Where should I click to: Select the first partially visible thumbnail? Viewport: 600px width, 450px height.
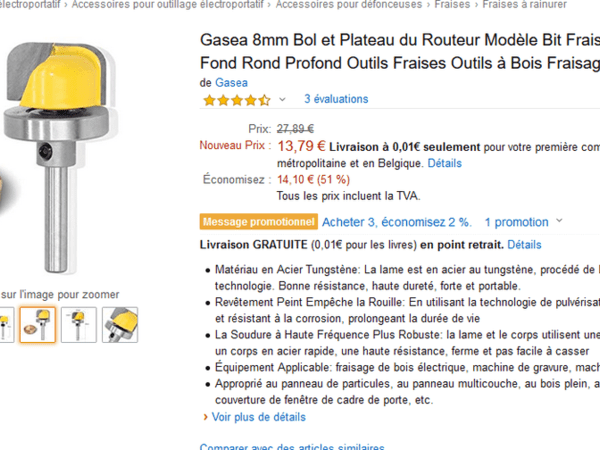5,325
